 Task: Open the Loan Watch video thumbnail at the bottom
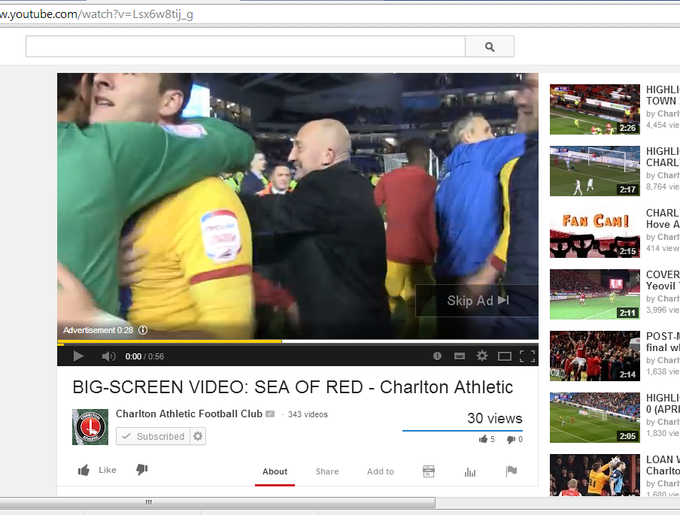click(595, 475)
